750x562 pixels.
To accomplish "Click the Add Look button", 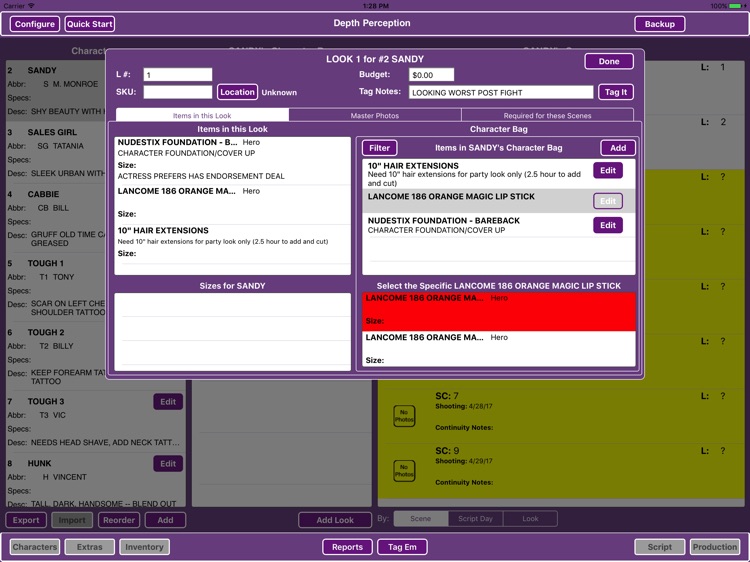I will pyautogui.click(x=335, y=520).
